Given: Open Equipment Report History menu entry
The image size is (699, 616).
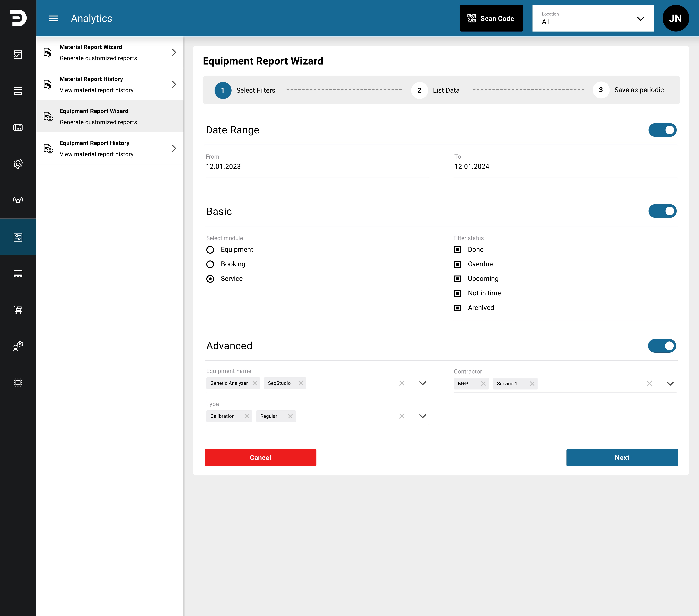Looking at the screenshot, I should click(110, 148).
